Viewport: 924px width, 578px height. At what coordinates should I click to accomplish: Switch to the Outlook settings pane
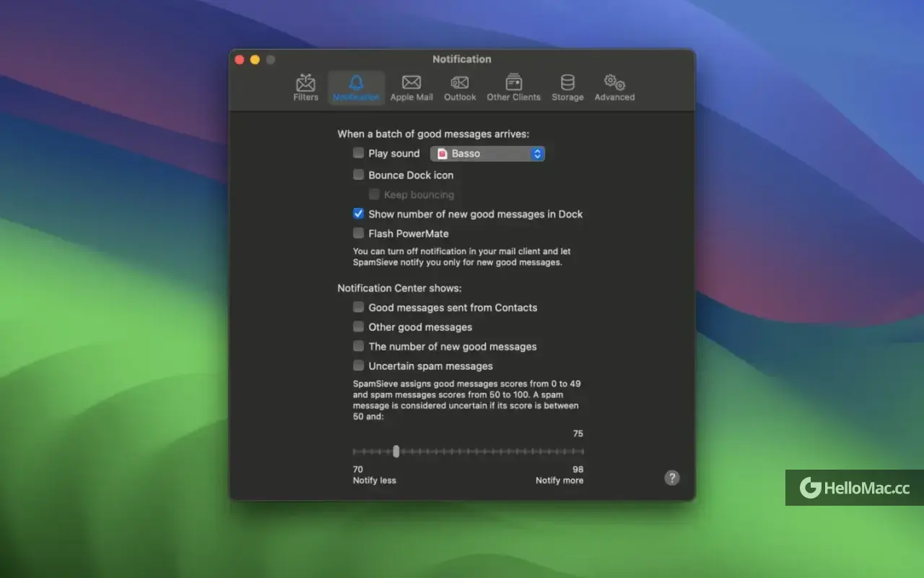click(460, 88)
